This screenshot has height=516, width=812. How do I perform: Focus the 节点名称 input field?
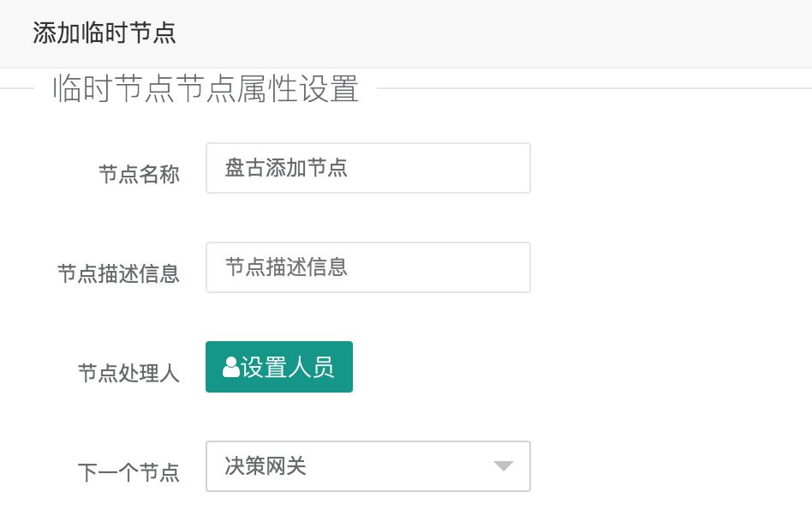point(368,168)
